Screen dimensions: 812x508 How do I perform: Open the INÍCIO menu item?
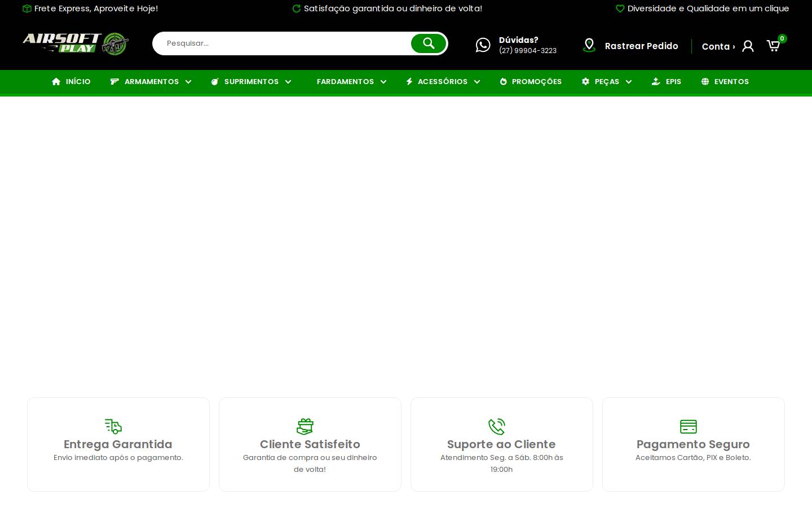point(71,82)
